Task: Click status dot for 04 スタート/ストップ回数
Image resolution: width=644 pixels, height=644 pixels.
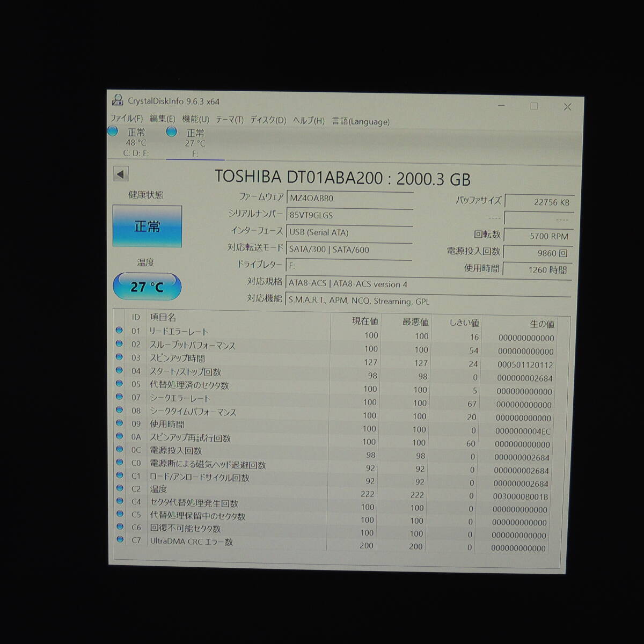Action: (x=119, y=370)
